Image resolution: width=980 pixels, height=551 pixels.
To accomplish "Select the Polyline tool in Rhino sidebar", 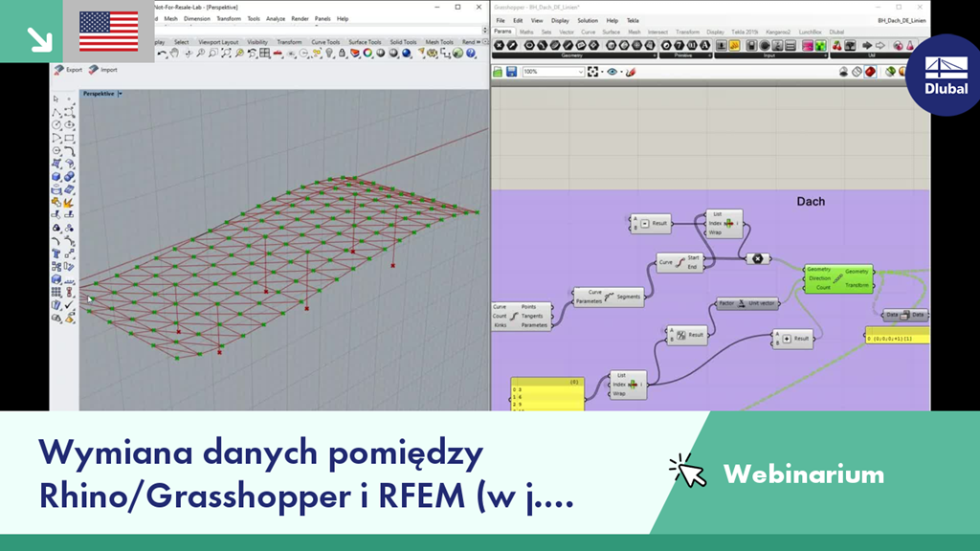I will pyautogui.click(x=56, y=113).
